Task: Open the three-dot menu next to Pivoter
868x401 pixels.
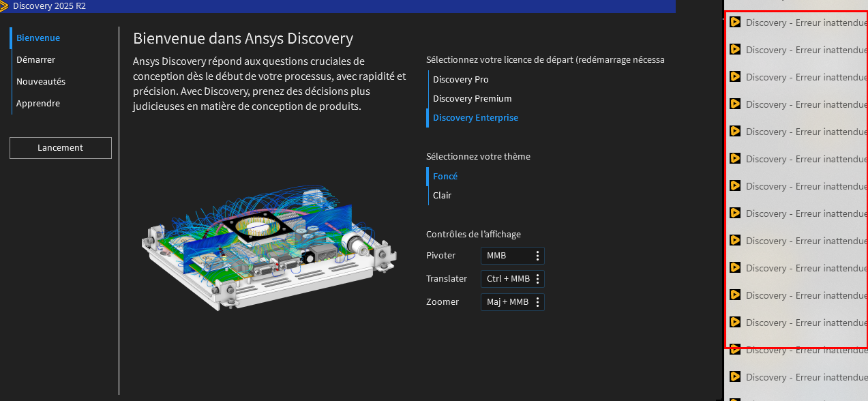Action: [x=537, y=256]
